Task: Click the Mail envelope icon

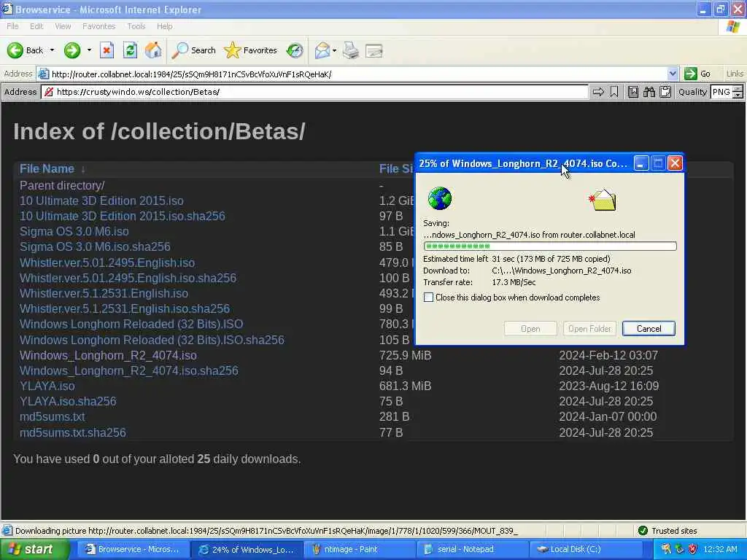Action: tap(322, 50)
